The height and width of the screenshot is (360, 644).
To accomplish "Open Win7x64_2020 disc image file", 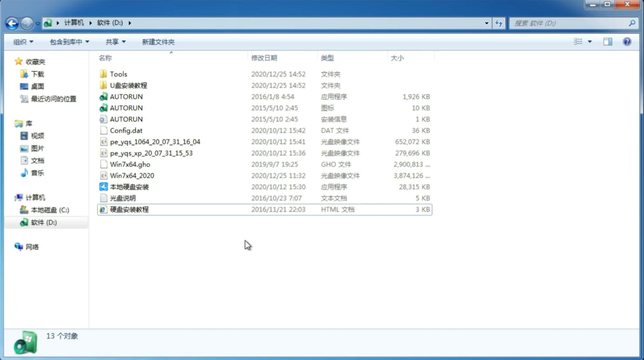I will point(131,176).
